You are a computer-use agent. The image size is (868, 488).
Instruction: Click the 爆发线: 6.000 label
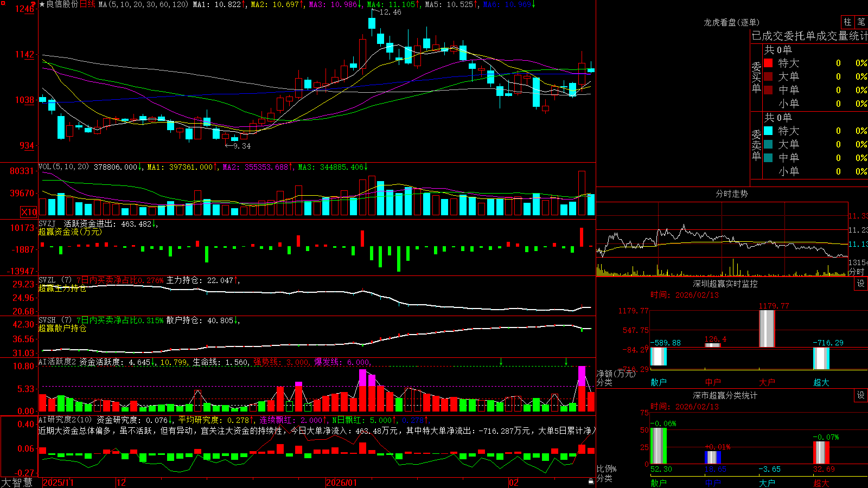(342, 362)
